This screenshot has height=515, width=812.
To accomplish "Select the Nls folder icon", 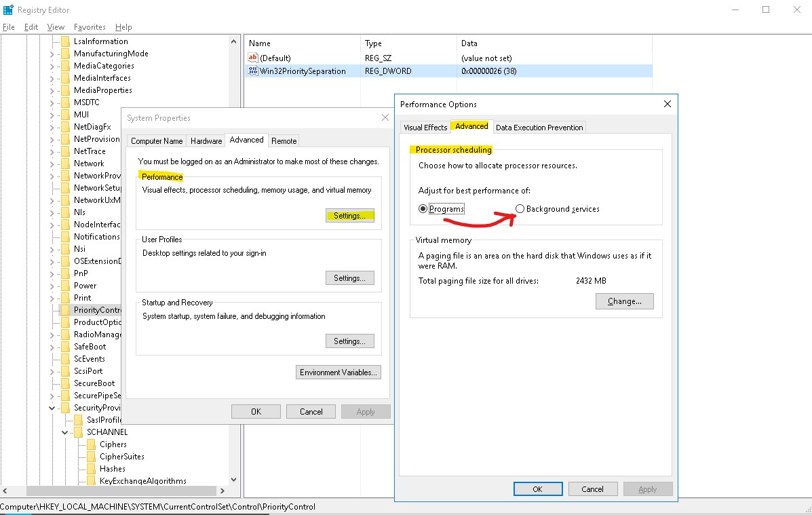I will (65, 212).
